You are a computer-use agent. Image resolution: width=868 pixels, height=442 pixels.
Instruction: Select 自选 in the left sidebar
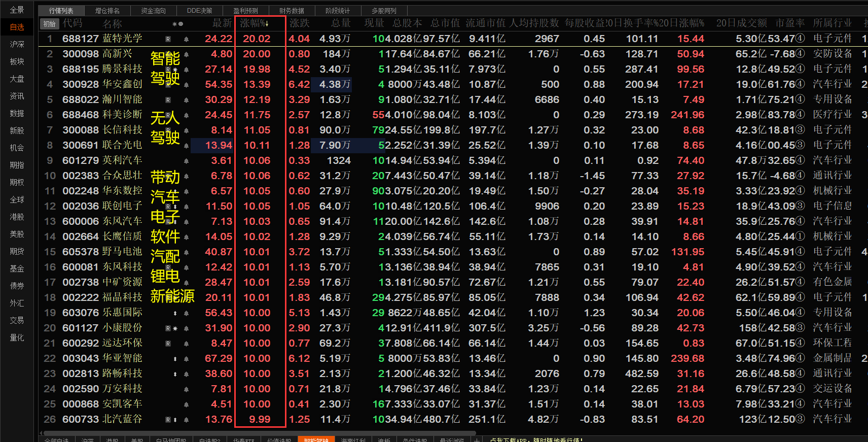17,27
